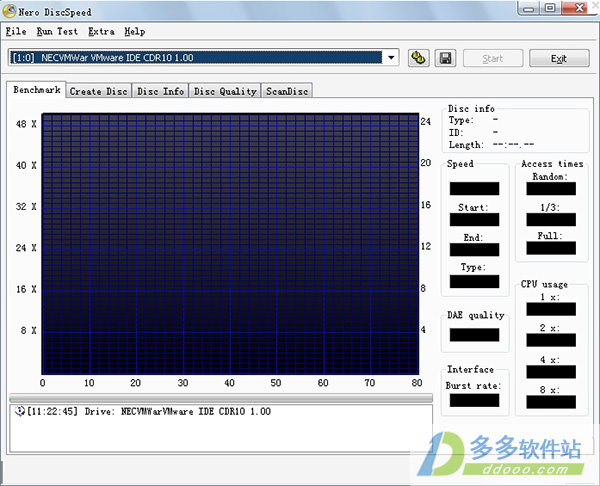Click the Start button
This screenshot has width=600, height=486.
tap(493, 59)
